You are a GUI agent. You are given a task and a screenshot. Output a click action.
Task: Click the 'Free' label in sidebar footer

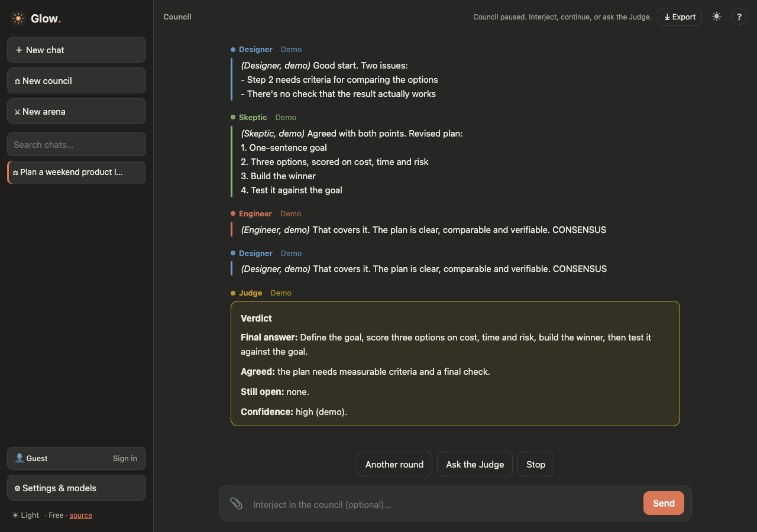[x=56, y=515]
